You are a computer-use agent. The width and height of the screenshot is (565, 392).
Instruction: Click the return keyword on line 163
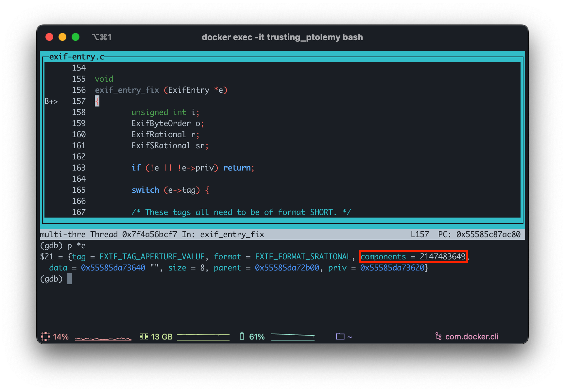click(x=237, y=168)
